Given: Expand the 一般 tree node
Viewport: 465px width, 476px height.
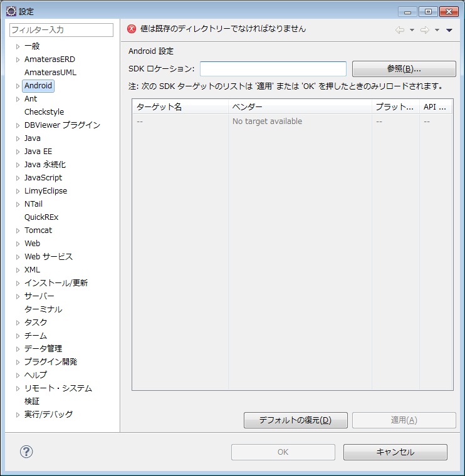Looking at the screenshot, I should (x=18, y=46).
